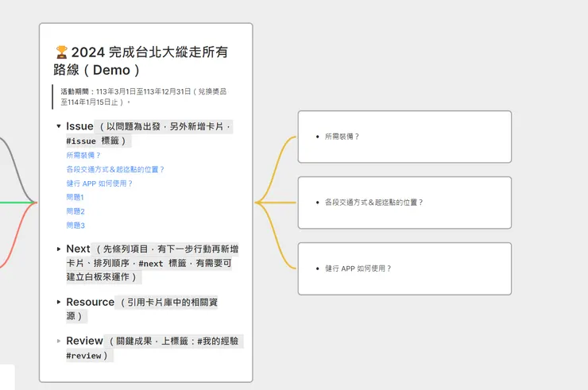Viewport: 588px width, 390px height.
Task: Expand the Next section triangle
Action: coord(59,249)
